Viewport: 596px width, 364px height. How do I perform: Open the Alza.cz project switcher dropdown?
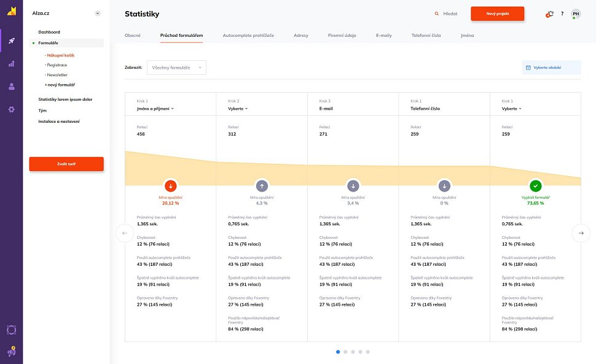[98, 13]
